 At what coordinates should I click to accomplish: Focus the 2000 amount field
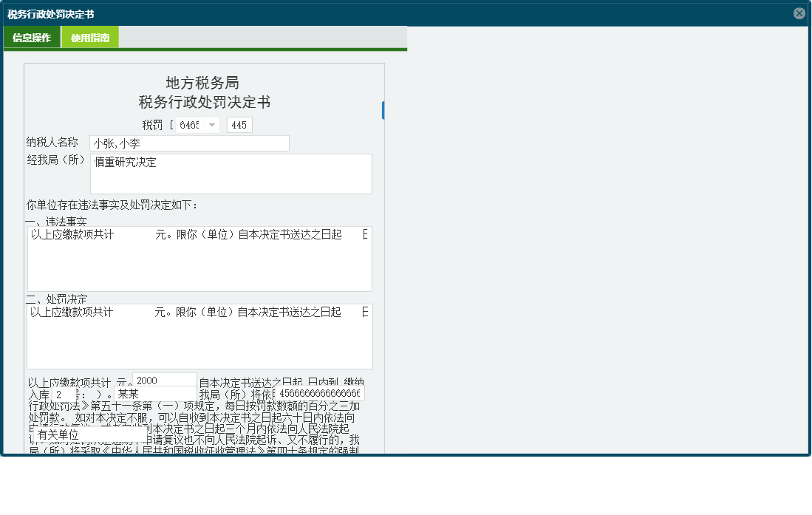[x=163, y=378]
